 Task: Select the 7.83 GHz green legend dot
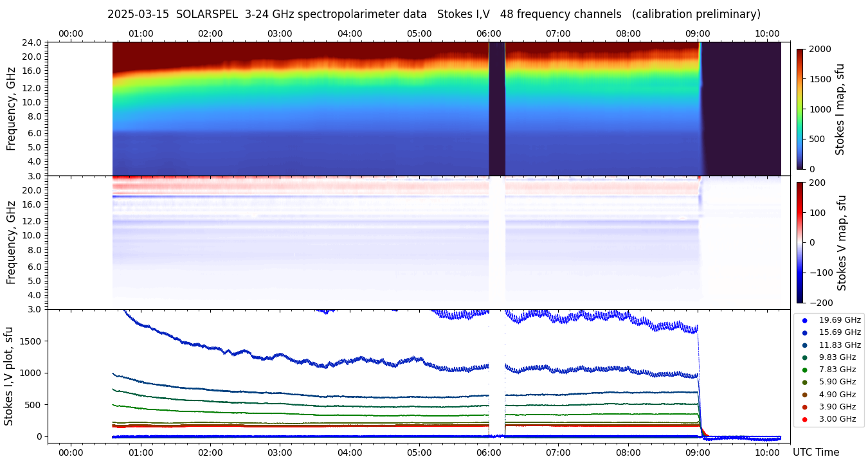[804, 370]
